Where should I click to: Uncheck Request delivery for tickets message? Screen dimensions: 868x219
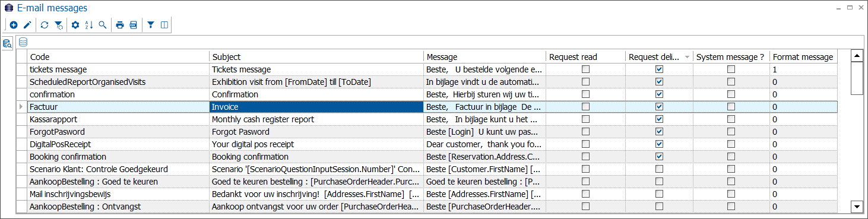click(x=659, y=69)
